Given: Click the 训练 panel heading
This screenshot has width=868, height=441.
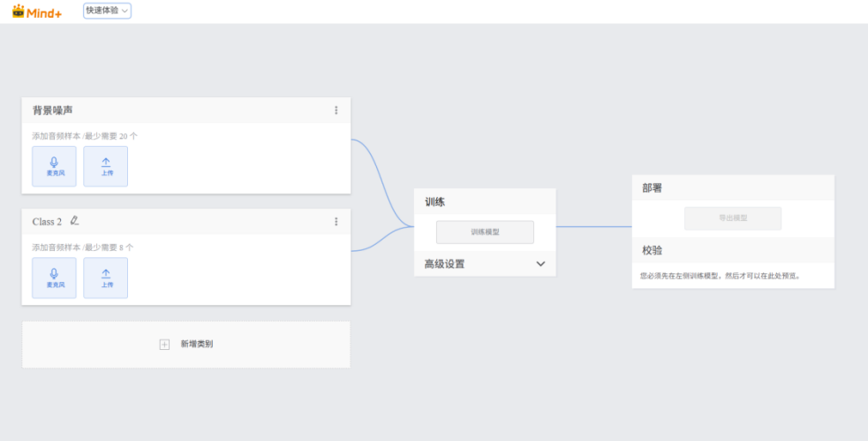Looking at the screenshot, I should pyautogui.click(x=434, y=201).
